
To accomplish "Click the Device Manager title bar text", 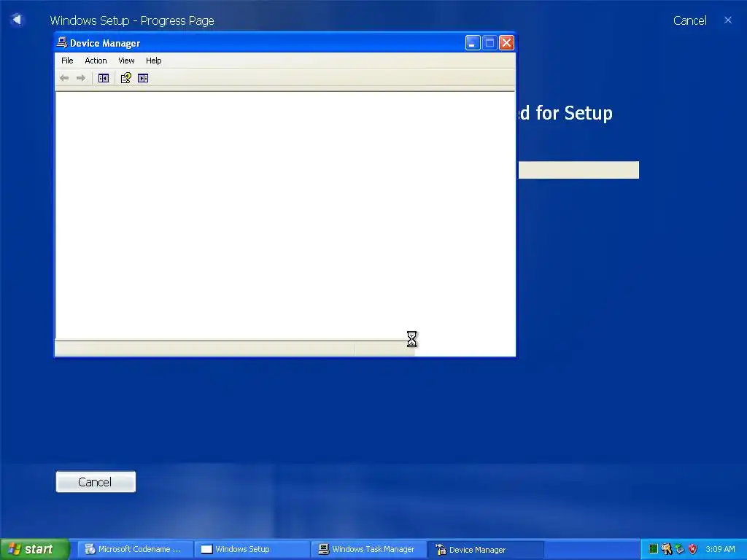I will tap(105, 43).
